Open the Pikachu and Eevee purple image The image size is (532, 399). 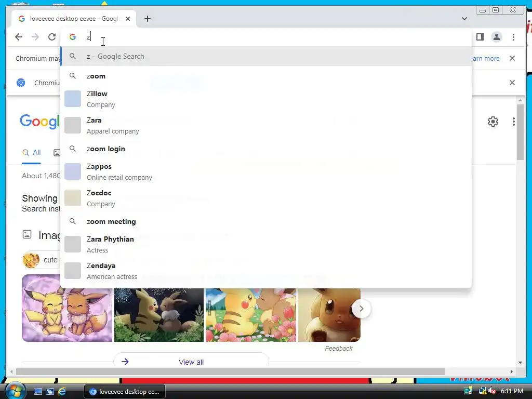click(67, 308)
